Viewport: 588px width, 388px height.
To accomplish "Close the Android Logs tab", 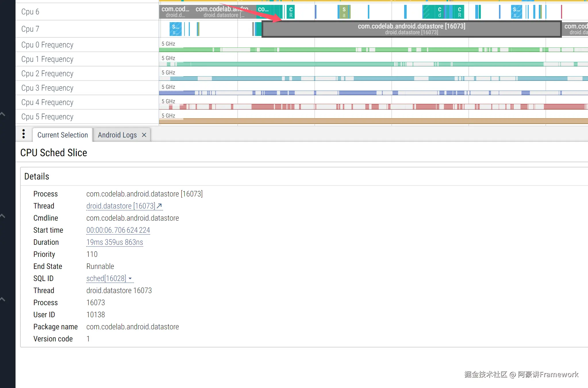I will click(x=144, y=135).
